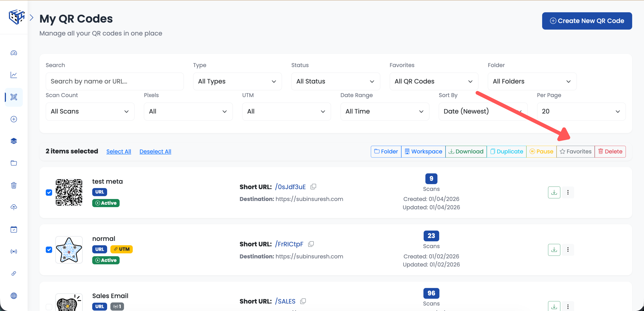644x311 pixels.
Task: Uncheck the normal QR code checkbox
Action: point(49,250)
